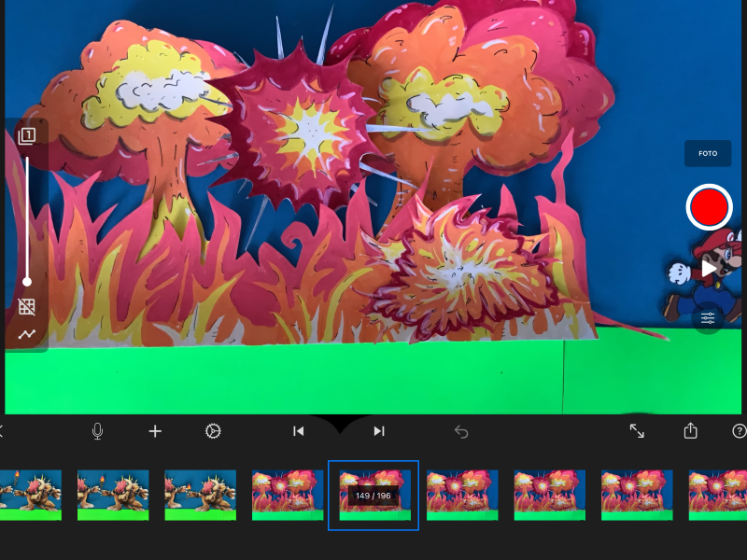747x560 pixels.
Task: Adjust the onion skin opacity slider
Action: click(27, 281)
